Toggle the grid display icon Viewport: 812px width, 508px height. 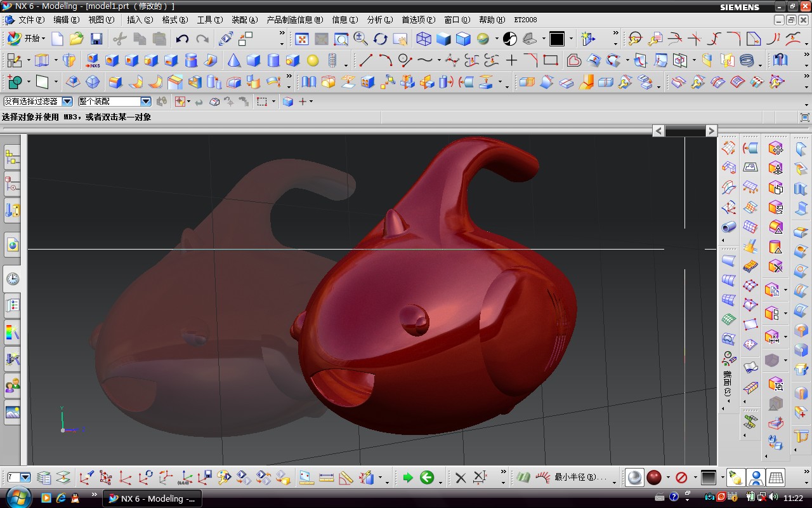point(776,478)
